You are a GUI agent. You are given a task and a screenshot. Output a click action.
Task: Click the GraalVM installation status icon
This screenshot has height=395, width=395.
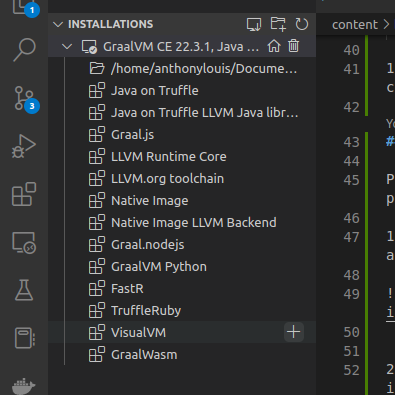pyautogui.click(x=89, y=47)
